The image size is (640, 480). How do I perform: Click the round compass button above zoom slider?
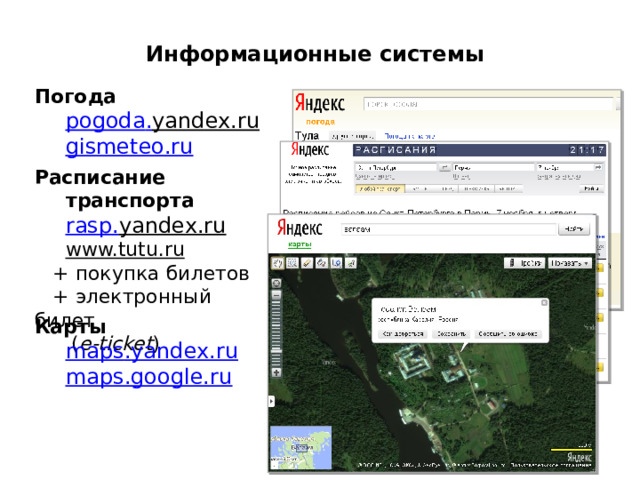coord(277,283)
